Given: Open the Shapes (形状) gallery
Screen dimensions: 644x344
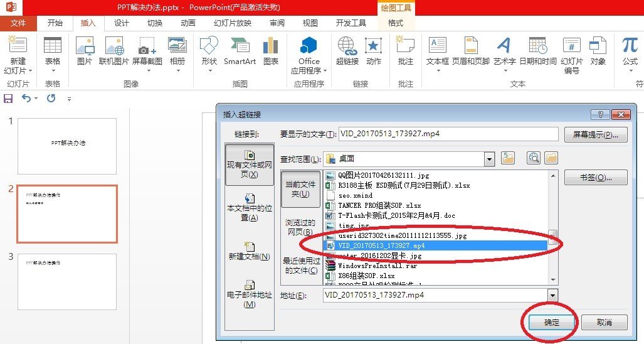Looking at the screenshot, I should point(209,54).
